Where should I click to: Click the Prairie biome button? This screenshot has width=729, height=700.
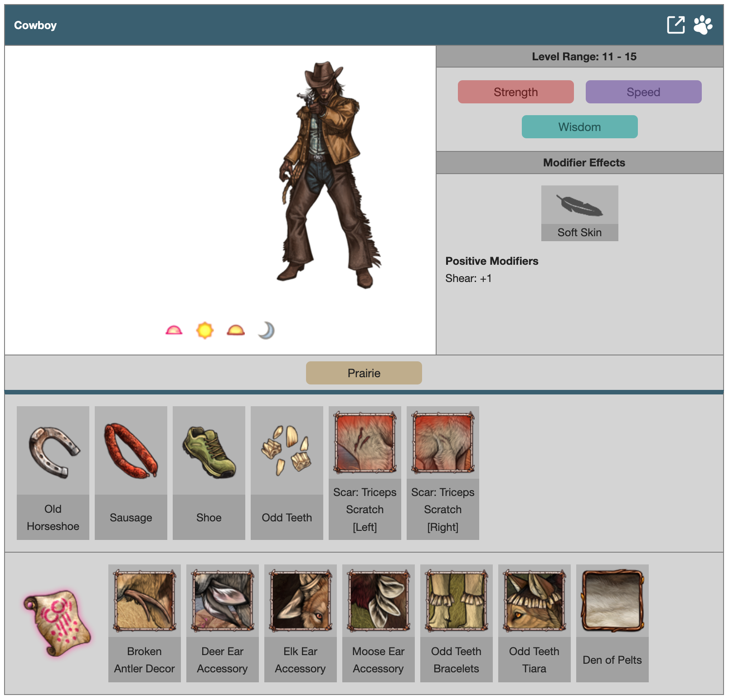pos(364,373)
